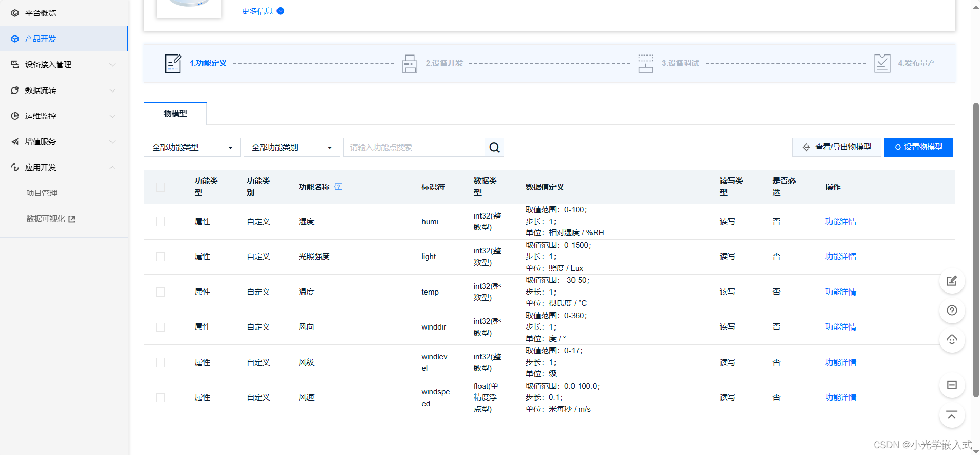This screenshot has height=455, width=980.
Task: Open 功能详情 for the 温度 row
Action: click(841, 292)
